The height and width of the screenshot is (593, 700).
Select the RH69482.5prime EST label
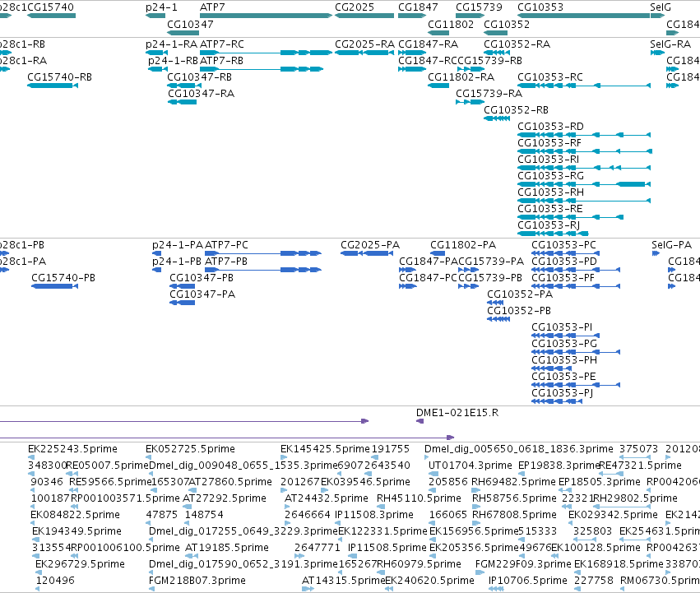point(514,482)
